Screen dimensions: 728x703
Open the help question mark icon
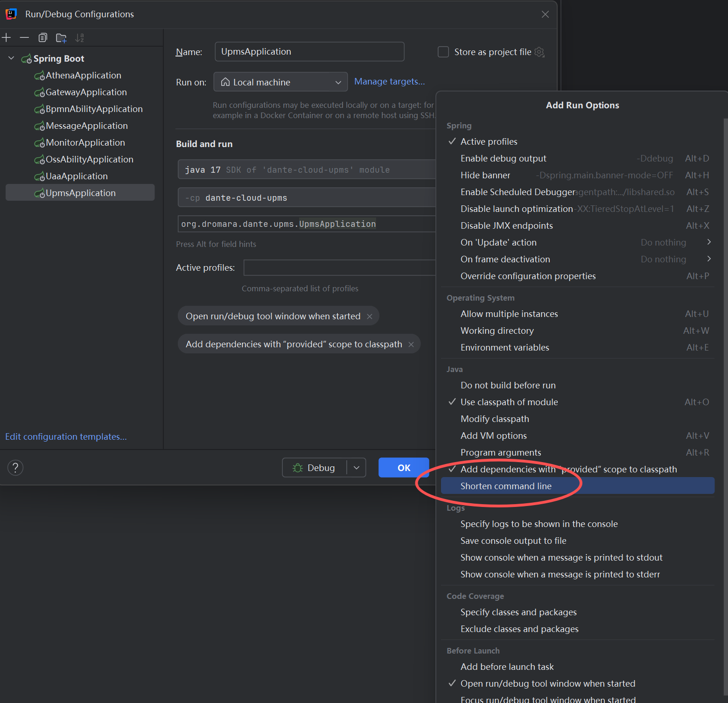[15, 467]
